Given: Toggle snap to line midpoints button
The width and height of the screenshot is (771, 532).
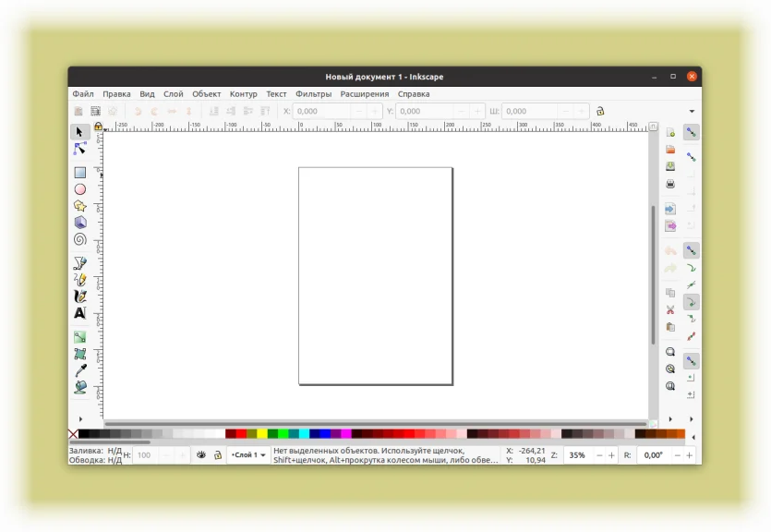Looking at the screenshot, I should tap(692, 336).
